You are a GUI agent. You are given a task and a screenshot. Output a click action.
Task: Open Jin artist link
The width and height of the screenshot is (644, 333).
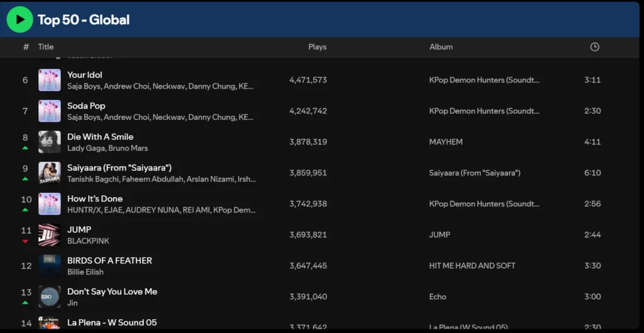(x=72, y=303)
